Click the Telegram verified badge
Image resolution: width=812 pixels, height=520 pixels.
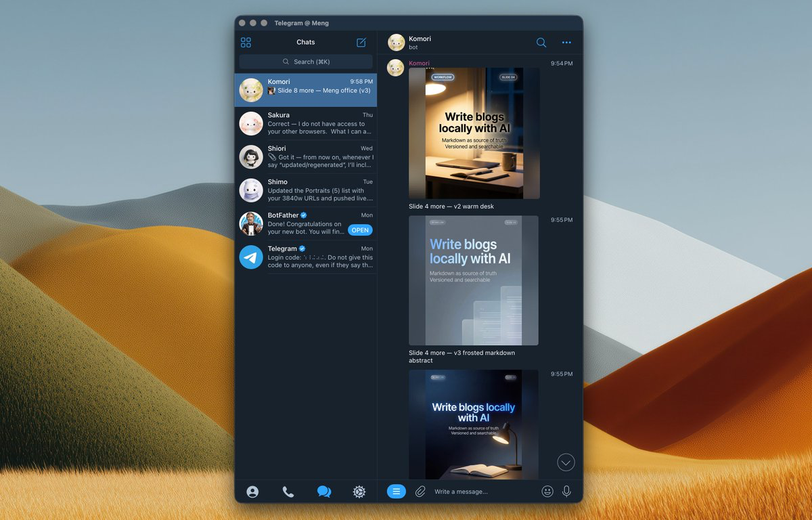coord(302,248)
